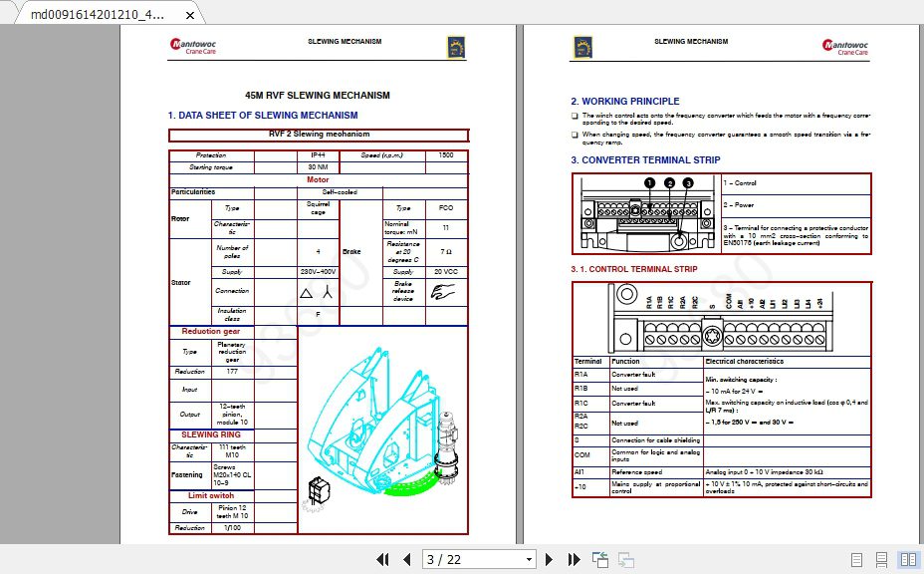The width and height of the screenshot is (924, 574).
Task: Click callout number 3 on converter diagram
Action: (x=688, y=183)
